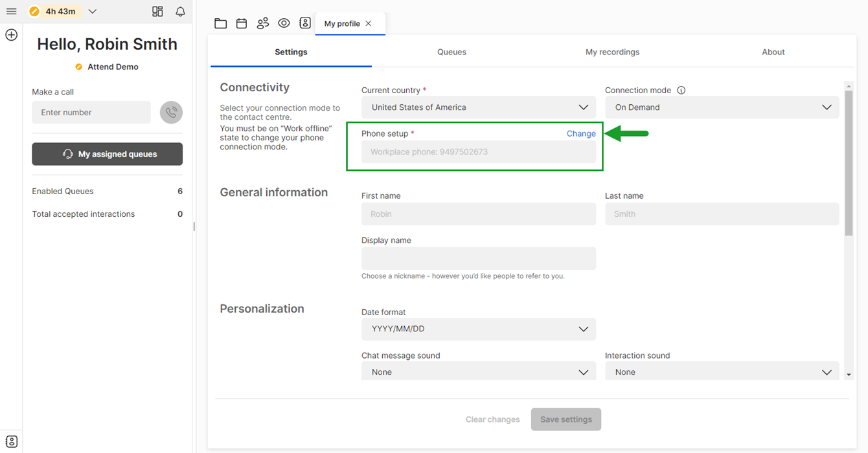Click the First name field
The height and width of the screenshot is (453, 868).
479,214
